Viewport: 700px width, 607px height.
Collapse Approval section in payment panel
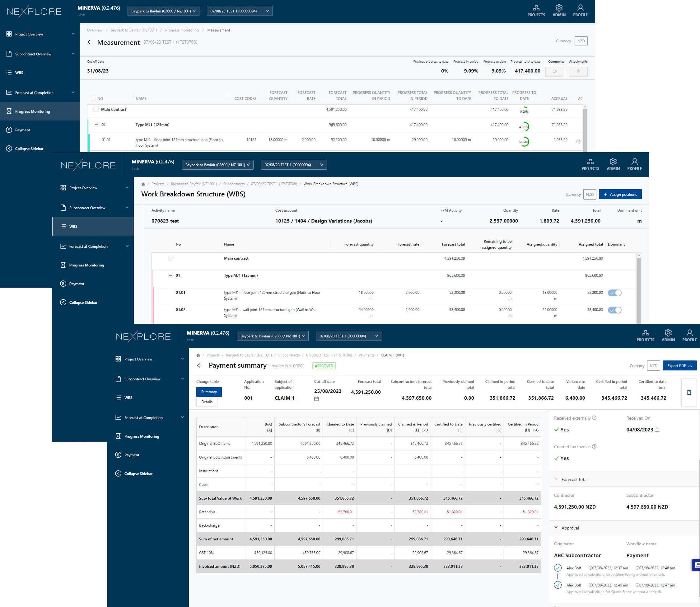[x=556, y=528]
